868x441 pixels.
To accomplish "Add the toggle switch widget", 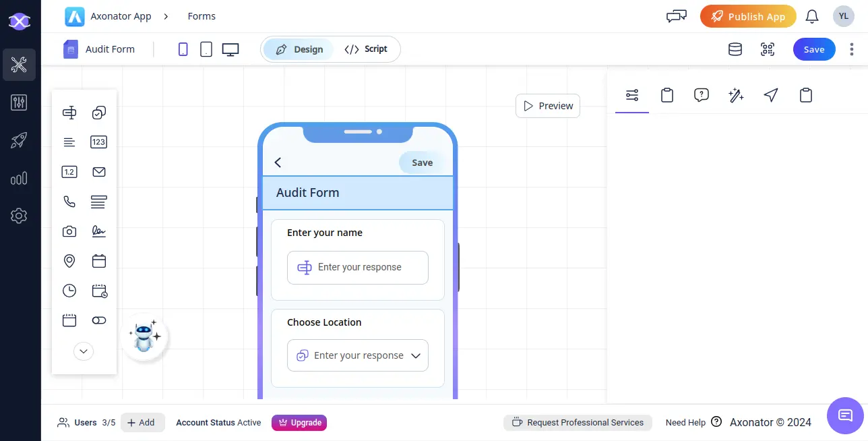I will pos(99,320).
